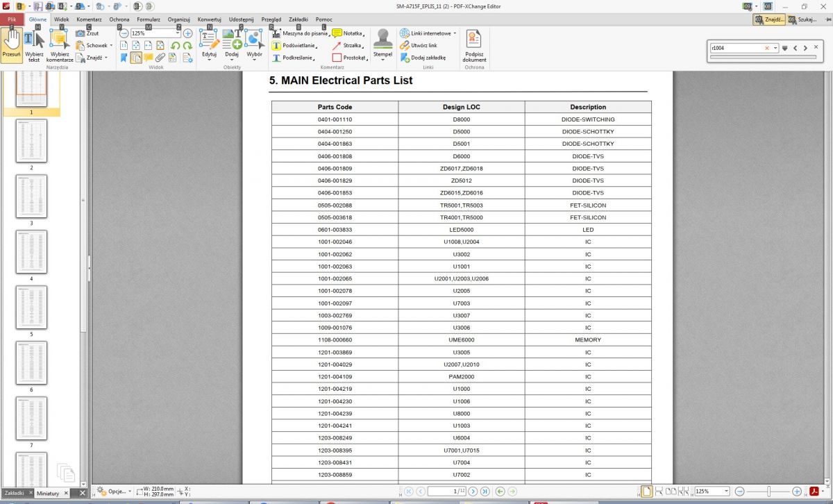Rotate page clockwise with green arrow
Screen dimensions: 833x504
click(187, 46)
